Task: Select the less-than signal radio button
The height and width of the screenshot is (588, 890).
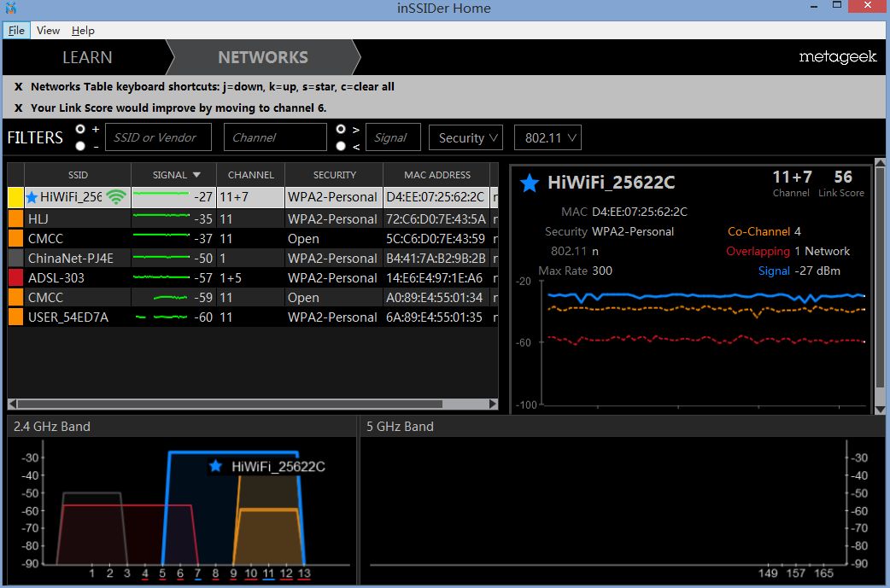Action: [341, 146]
